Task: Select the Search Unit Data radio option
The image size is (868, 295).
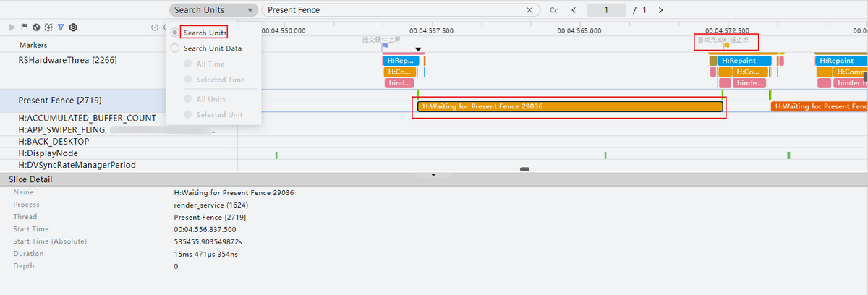Action: [174, 48]
